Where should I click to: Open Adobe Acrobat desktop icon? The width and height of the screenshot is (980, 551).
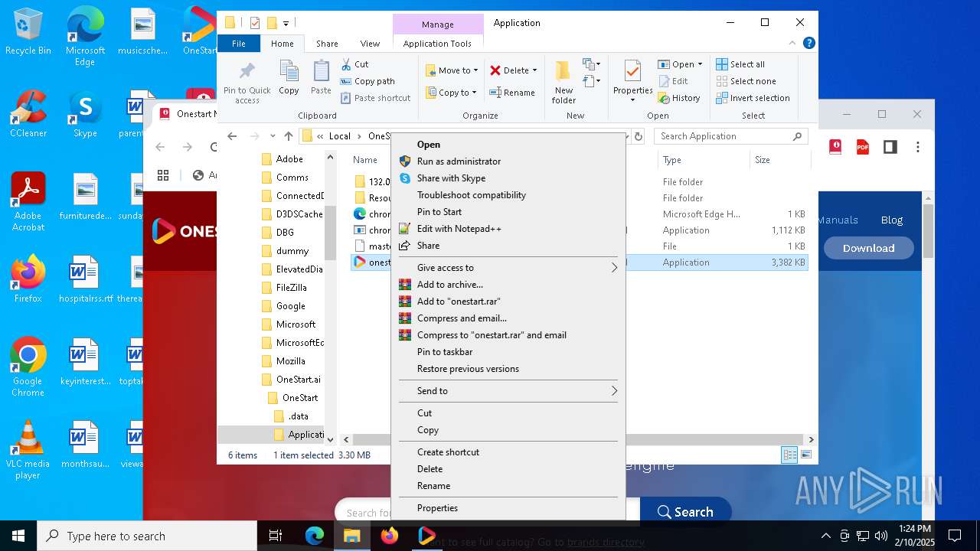[x=28, y=201]
